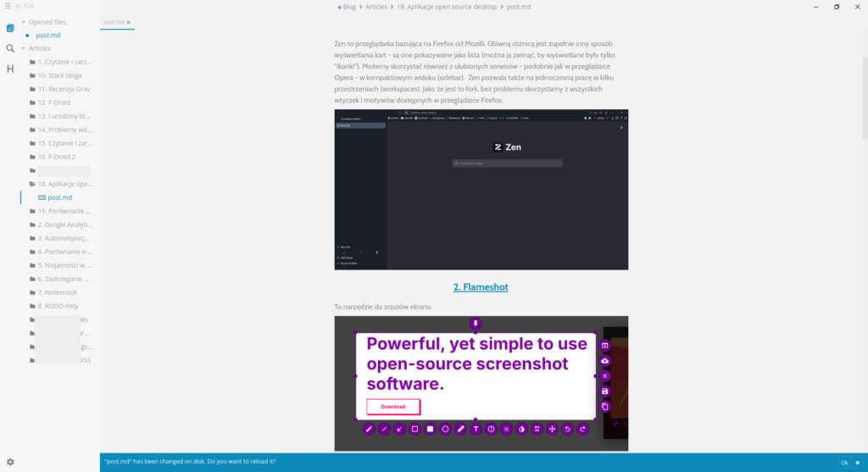Click the folder icon of 12. F-Droid
868x472 pixels.
32,103
